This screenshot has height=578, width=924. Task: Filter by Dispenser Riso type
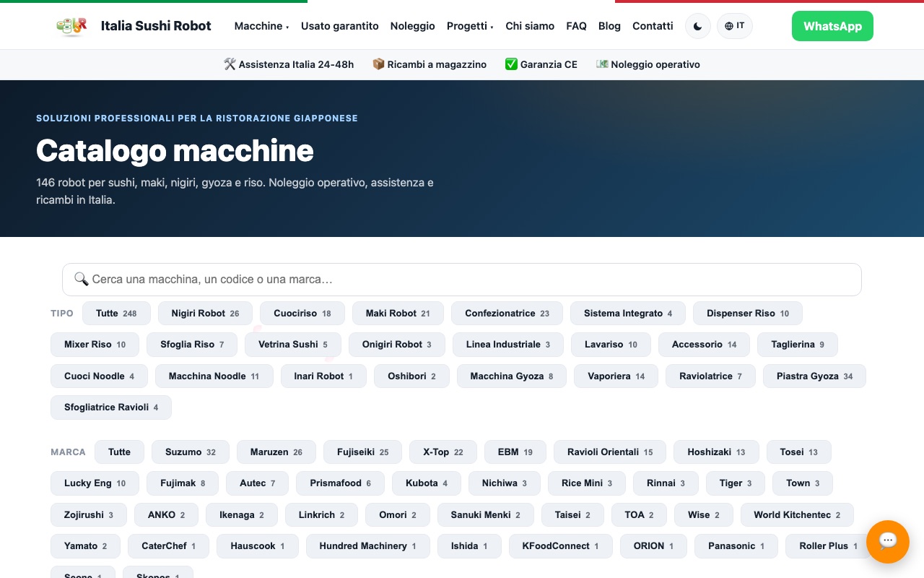coord(748,314)
